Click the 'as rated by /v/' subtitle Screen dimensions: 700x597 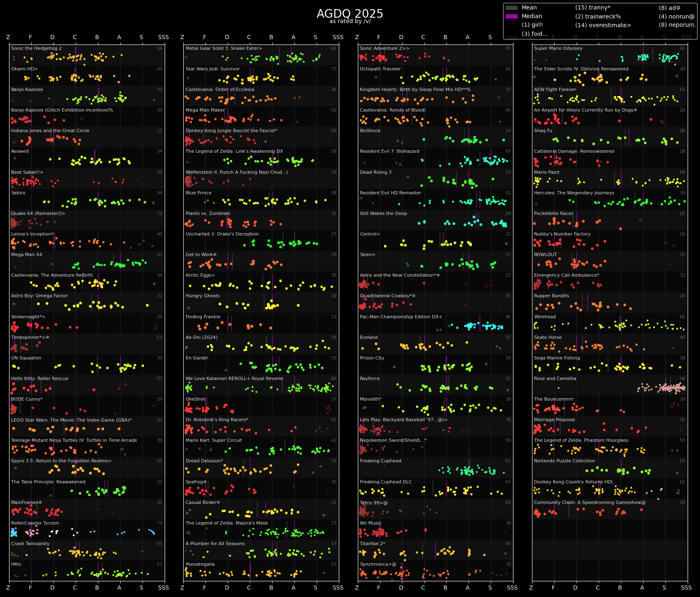point(350,21)
